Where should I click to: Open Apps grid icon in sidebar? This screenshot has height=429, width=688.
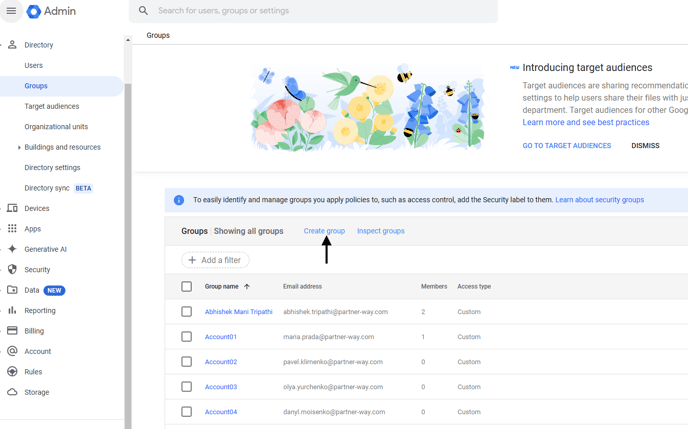click(12, 229)
